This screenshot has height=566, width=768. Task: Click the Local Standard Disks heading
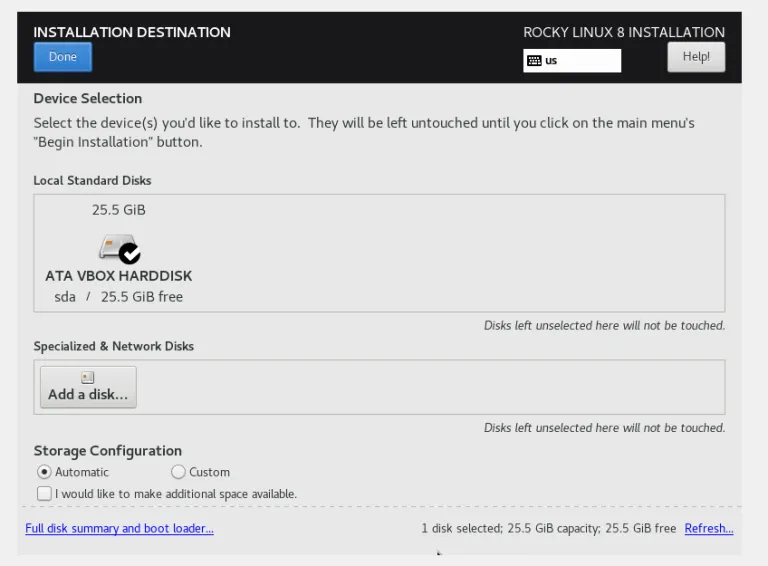click(92, 181)
